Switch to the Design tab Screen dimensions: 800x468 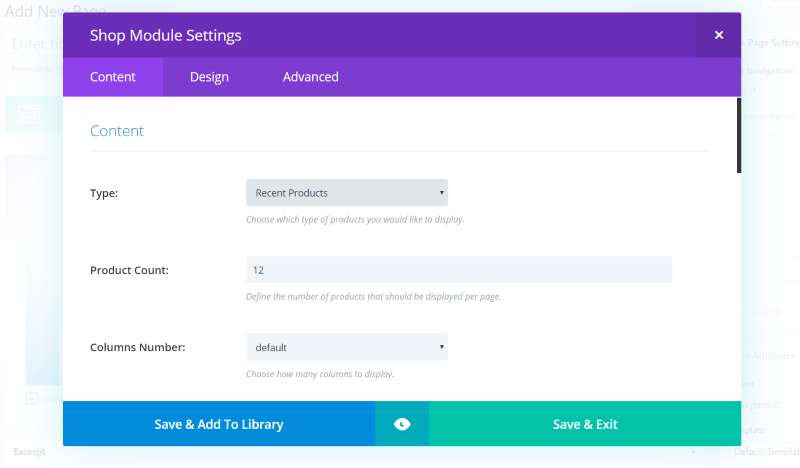point(209,77)
